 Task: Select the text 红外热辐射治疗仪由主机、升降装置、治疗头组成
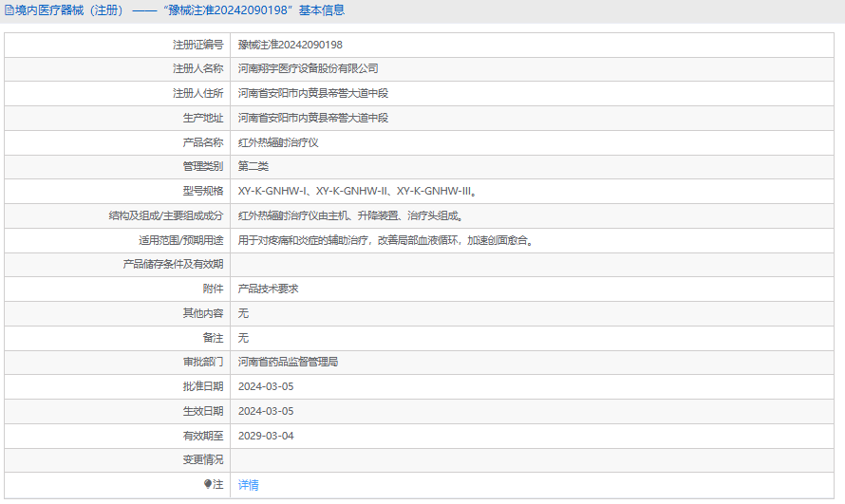pos(351,215)
